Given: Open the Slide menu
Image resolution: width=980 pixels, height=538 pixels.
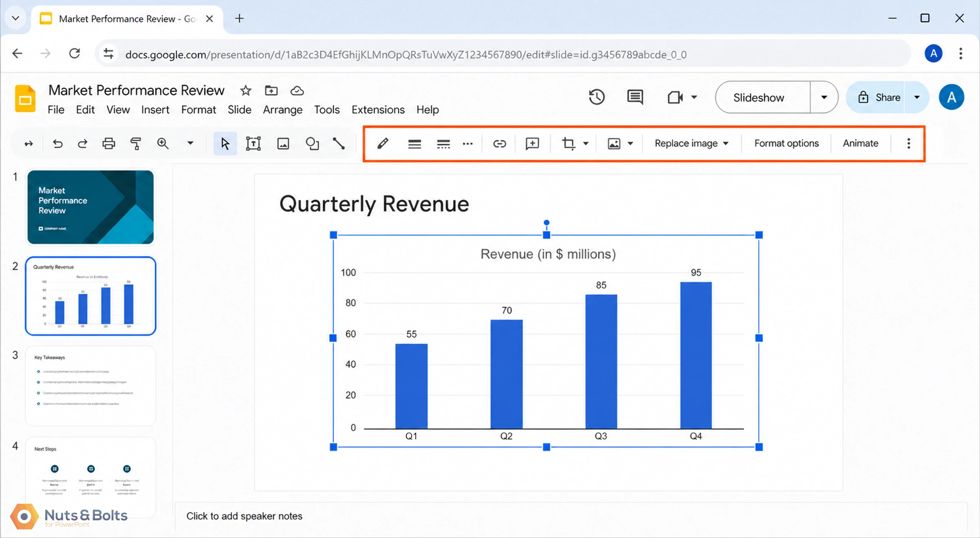Looking at the screenshot, I should (239, 110).
